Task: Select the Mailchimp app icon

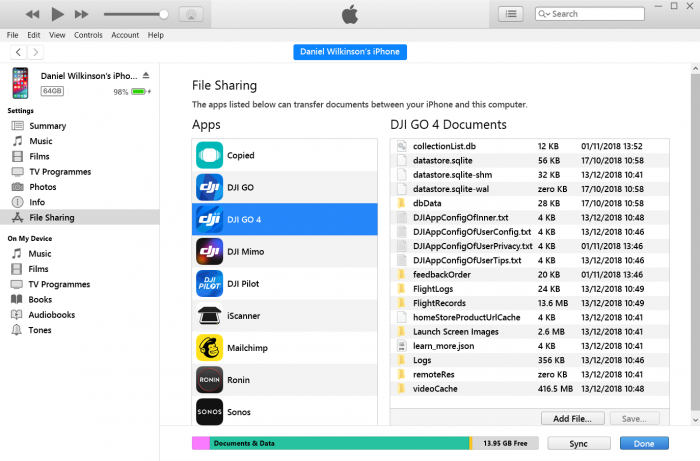Action: tap(209, 348)
